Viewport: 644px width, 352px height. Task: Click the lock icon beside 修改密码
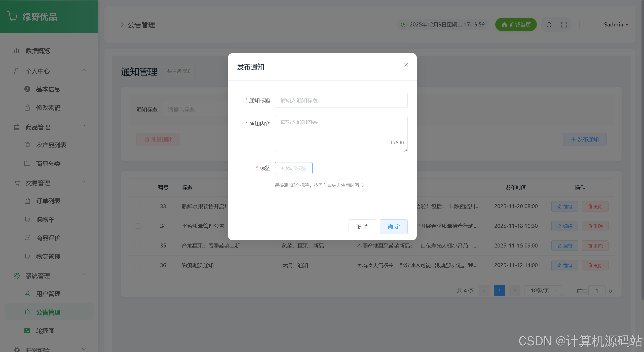27,108
